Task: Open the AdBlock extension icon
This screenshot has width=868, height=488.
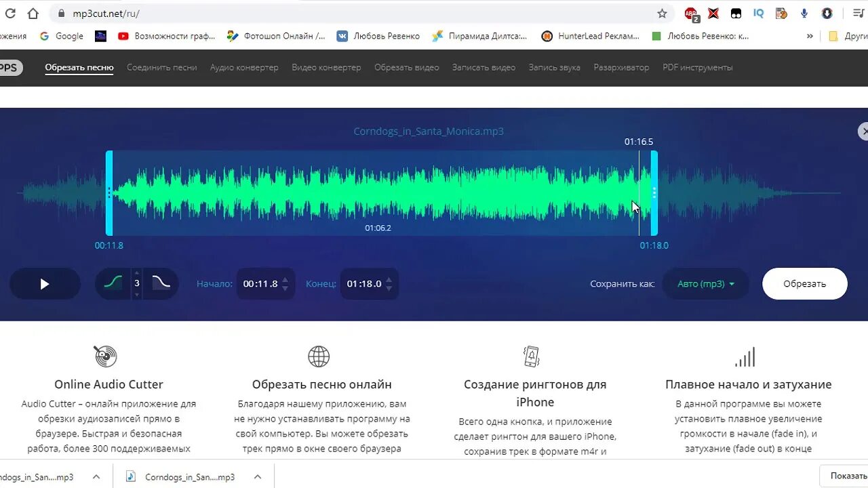Action: [691, 14]
